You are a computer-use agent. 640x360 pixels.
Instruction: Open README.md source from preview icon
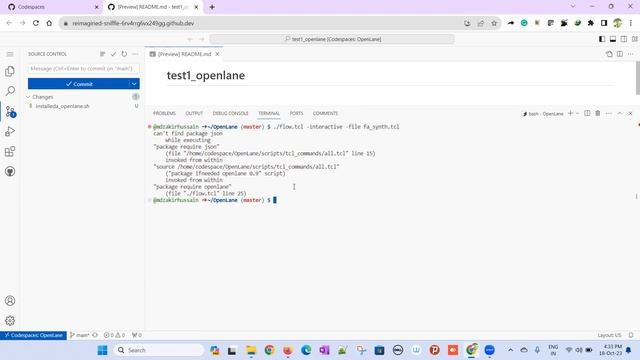coord(609,54)
